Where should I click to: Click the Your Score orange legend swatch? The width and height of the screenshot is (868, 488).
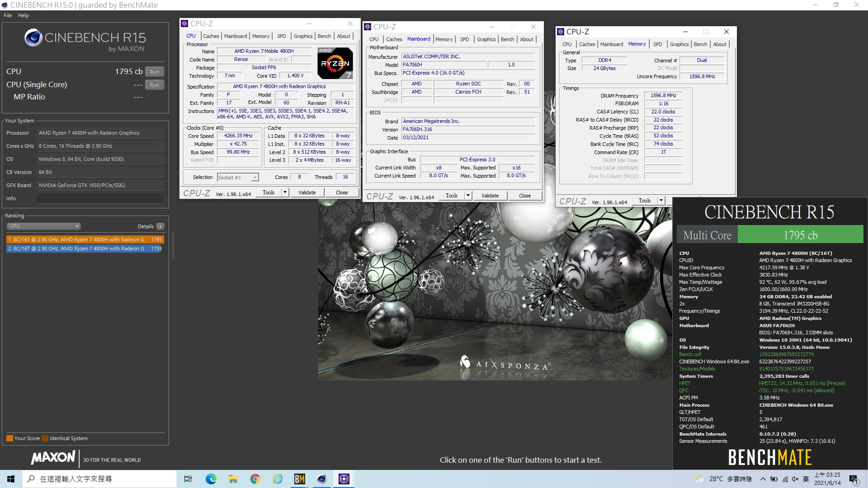[9, 438]
